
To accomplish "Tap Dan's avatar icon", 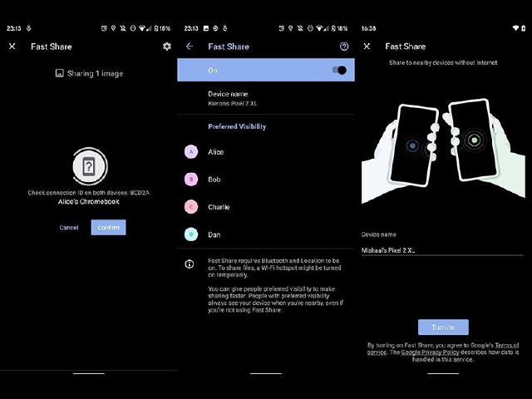I will coord(191,234).
